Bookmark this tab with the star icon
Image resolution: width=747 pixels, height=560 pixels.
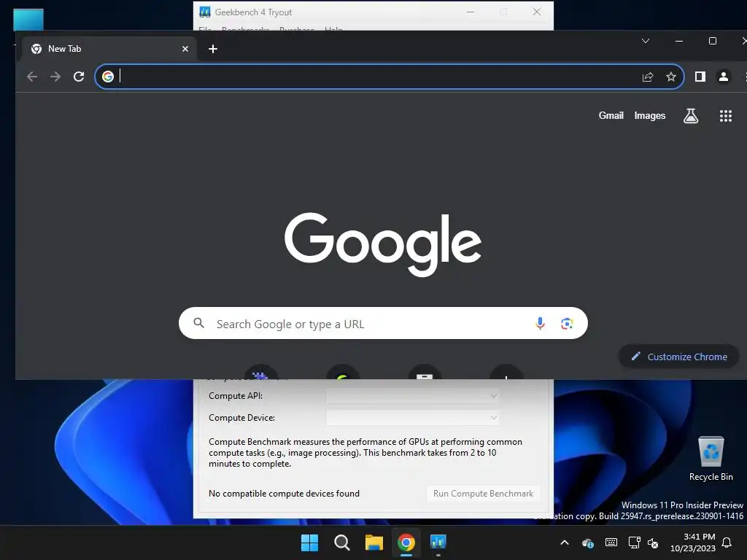[x=671, y=76]
